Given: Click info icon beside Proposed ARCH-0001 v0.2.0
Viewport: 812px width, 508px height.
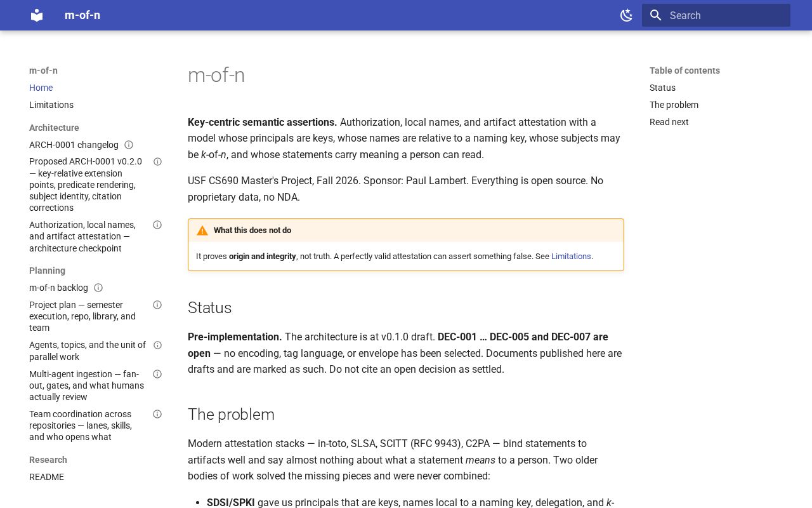Looking at the screenshot, I should click(158, 162).
